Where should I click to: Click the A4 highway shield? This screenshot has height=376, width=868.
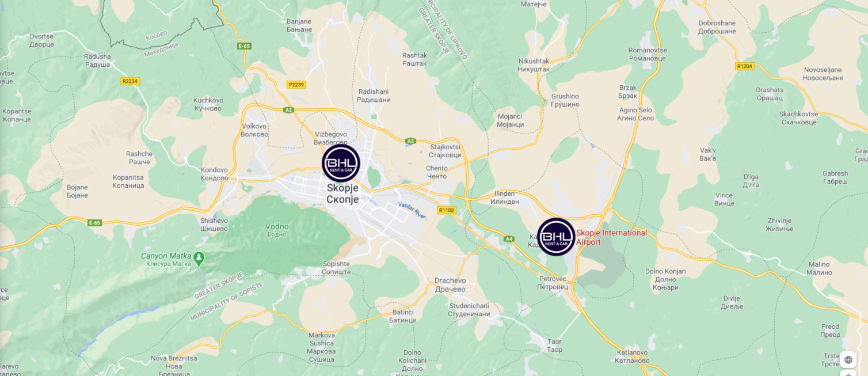[x=509, y=238]
